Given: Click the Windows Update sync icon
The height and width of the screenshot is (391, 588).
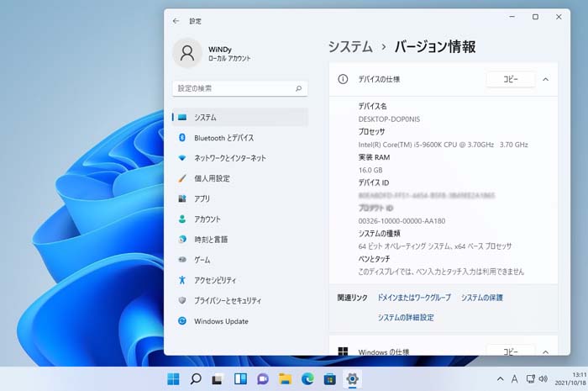Looking at the screenshot, I should pyautogui.click(x=182, y=321).
